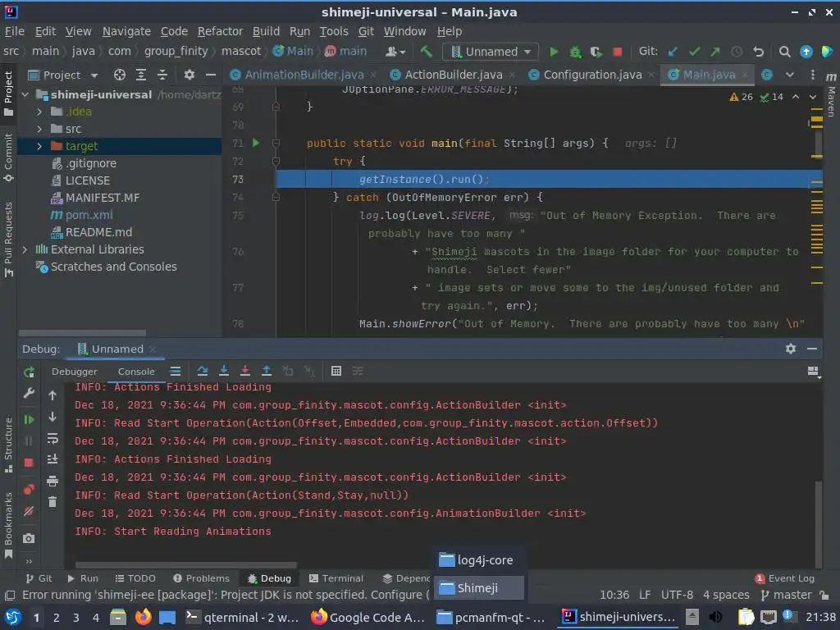Open Project view dropdown

95,75
